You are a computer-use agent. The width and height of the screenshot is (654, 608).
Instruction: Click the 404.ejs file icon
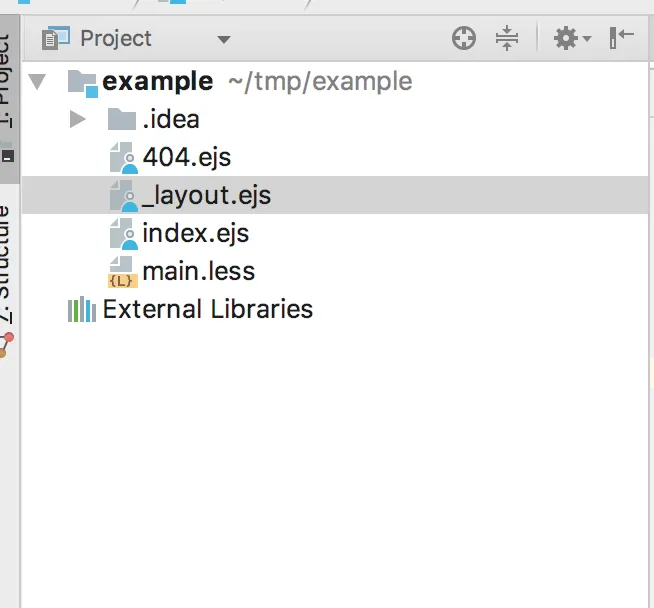(x=123, y=158)
